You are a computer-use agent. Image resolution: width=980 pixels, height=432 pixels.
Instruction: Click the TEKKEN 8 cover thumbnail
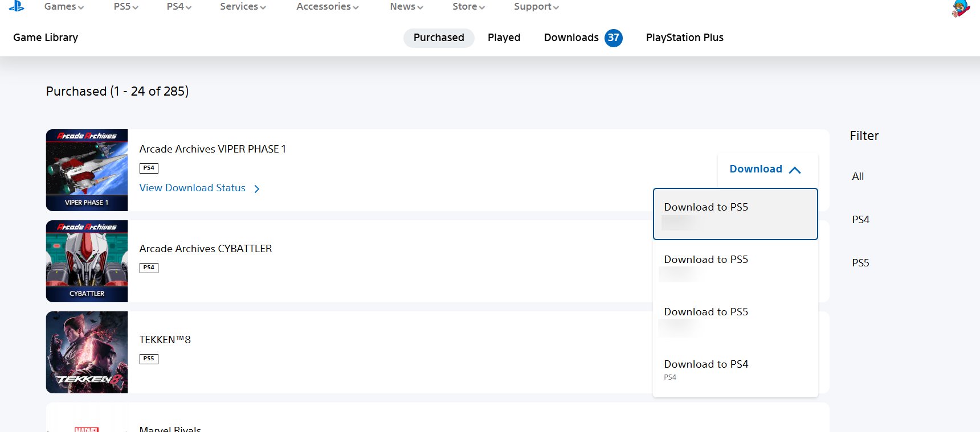[87, 352]
